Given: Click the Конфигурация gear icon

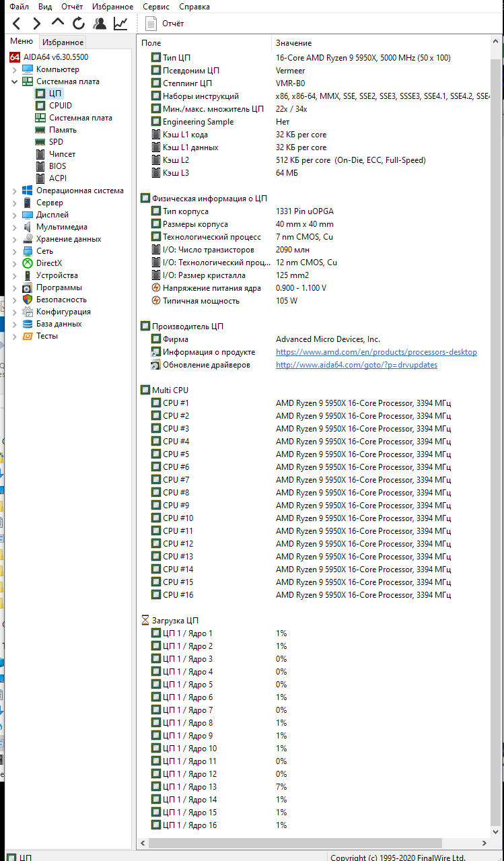Looking at the screenshot, I should coord(28,312).
